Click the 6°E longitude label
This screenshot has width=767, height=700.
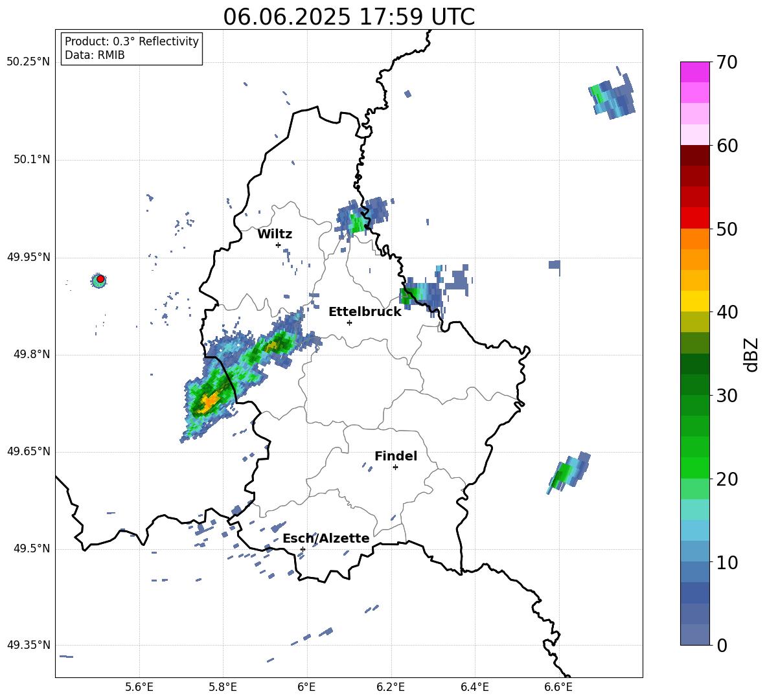[306, 687]
